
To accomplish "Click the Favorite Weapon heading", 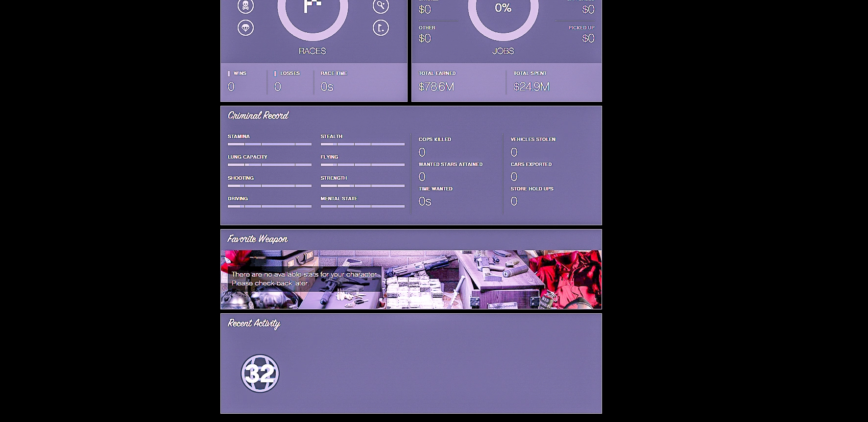I will pos(258,239).
